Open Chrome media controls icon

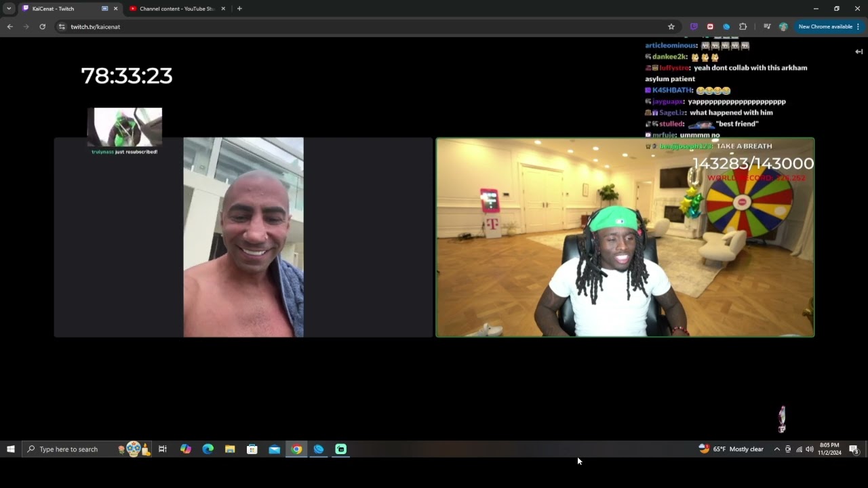[767, 26]
